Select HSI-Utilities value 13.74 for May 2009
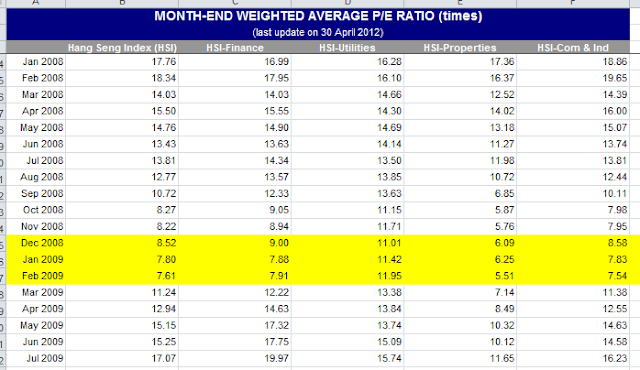 (348, 326)
